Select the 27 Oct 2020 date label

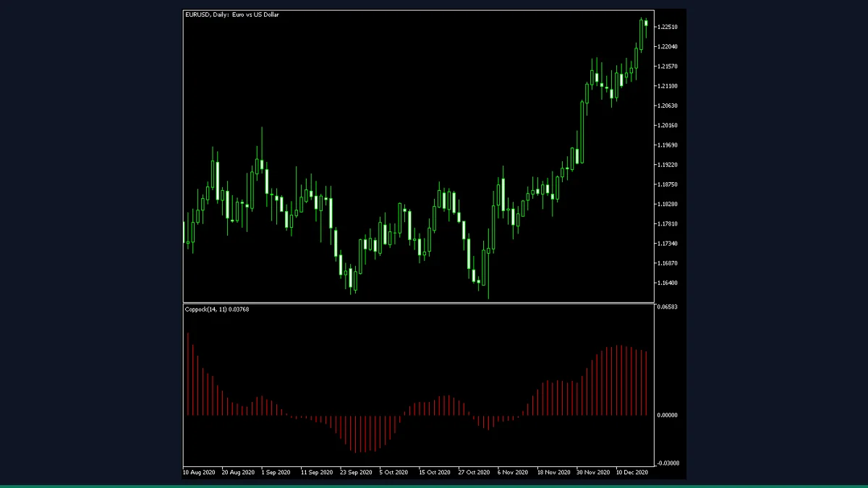pyautogui.click(x=474, y=472)
